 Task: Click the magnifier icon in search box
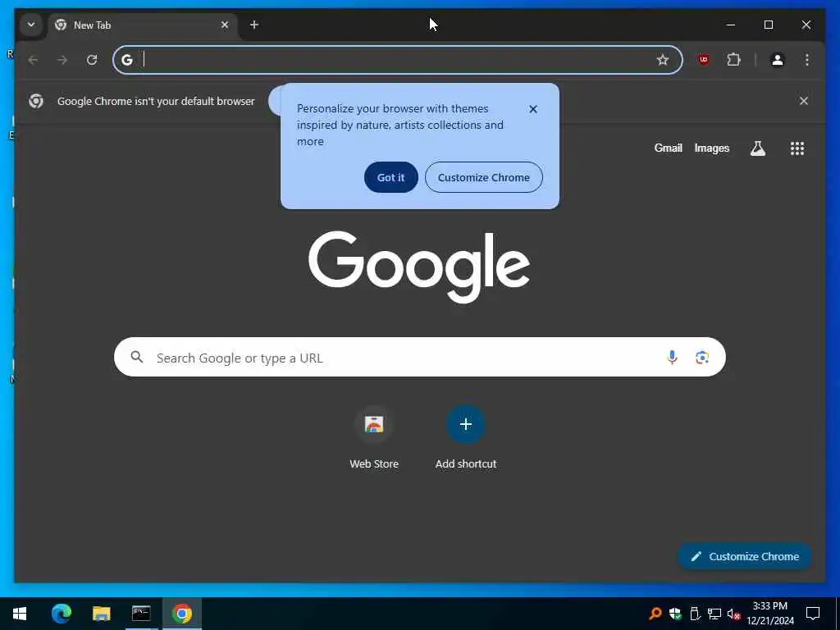pos(137,357)
